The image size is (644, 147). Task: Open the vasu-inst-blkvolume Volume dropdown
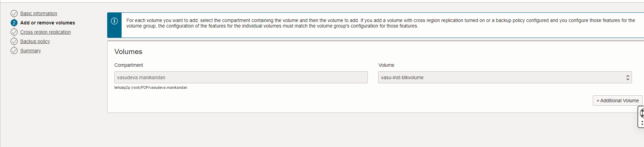pos(505,77)
